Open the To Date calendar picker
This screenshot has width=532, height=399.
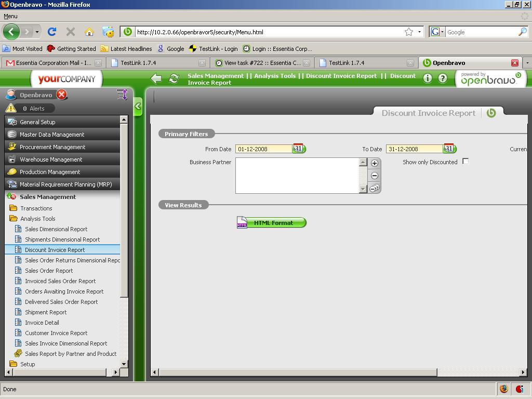pos(449,149)
